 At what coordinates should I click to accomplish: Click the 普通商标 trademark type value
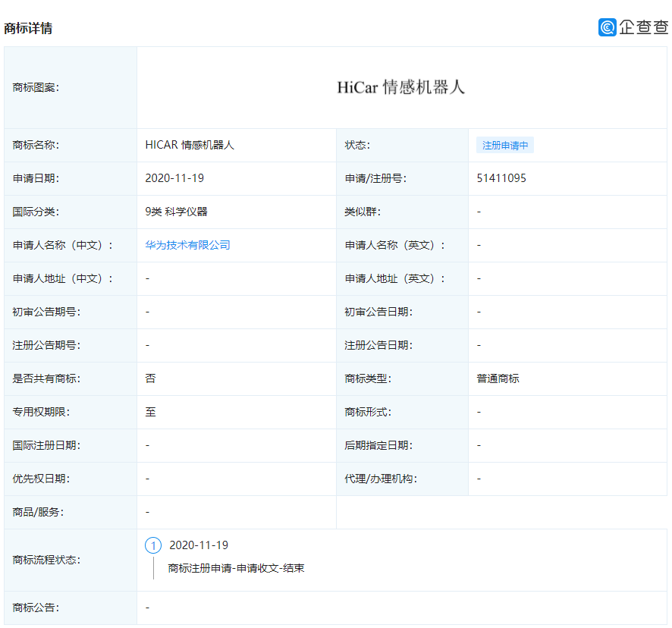coord(498,378)
